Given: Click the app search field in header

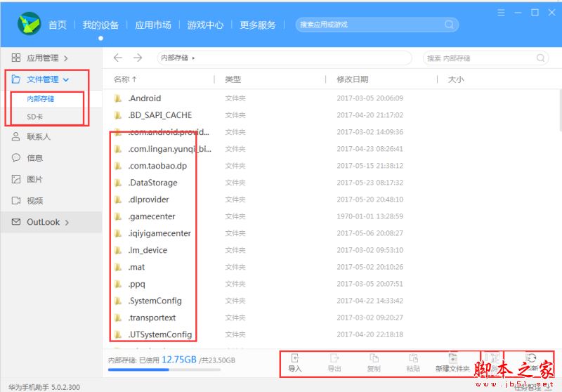Looking at the screenshot, I should pyautogui.click(x=377, y=25).
